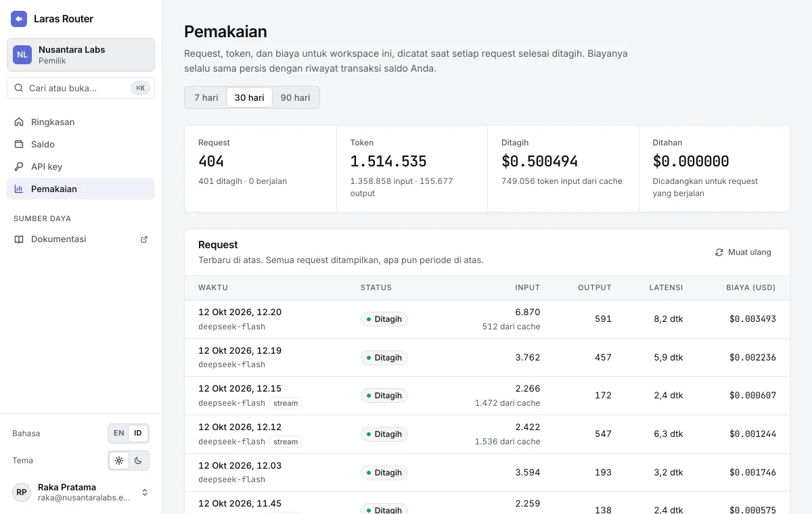Click the input value 3.762
Viewport: 812px width, 514px height.
[527, 358]
